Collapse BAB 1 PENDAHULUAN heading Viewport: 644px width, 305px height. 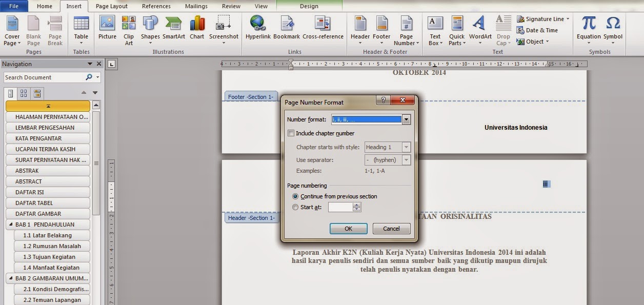coord(11,225)
